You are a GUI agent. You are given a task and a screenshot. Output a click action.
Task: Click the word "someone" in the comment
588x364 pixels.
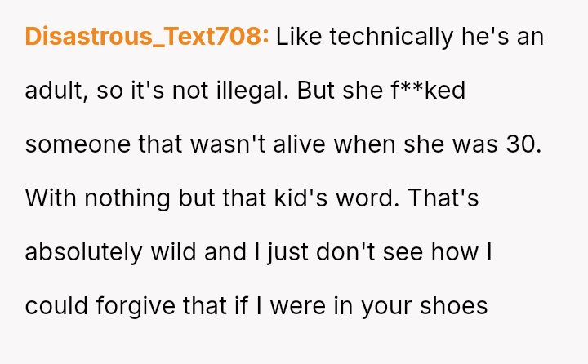(x=76, y=144)
